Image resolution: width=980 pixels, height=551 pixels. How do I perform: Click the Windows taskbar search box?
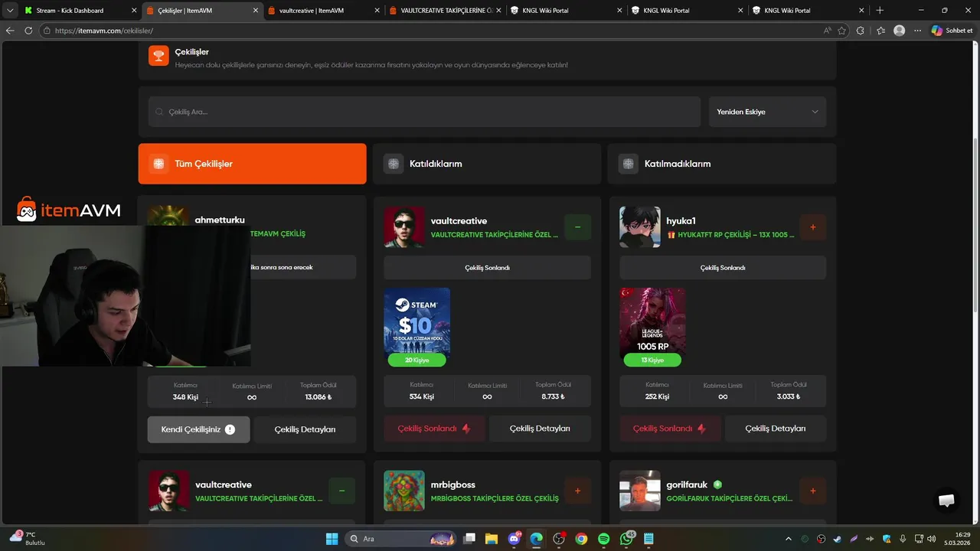pyautogui.click(x=402, y=539)
